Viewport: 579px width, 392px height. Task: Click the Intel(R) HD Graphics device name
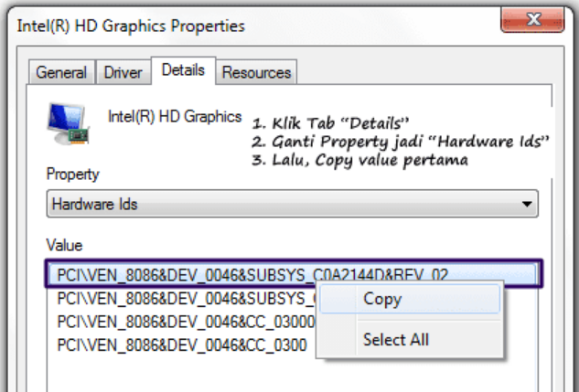(175, 117)
